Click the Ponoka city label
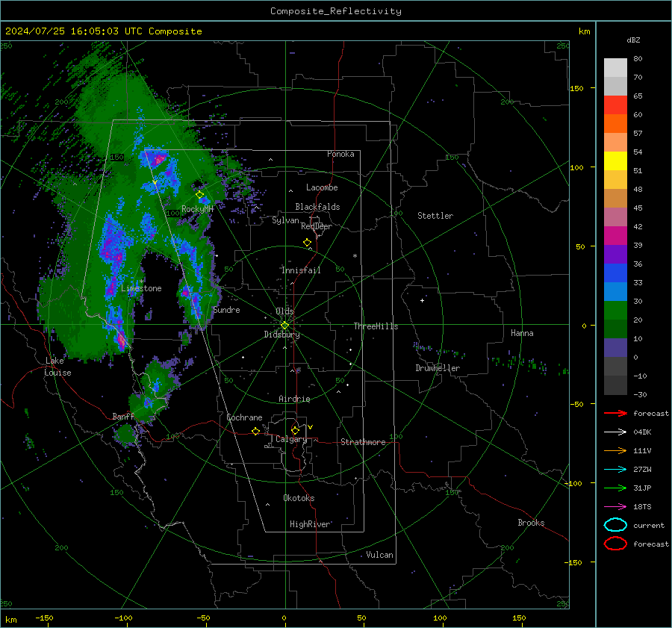The width and height of the screenshot is (672, 628). click(x=340, y=154)
